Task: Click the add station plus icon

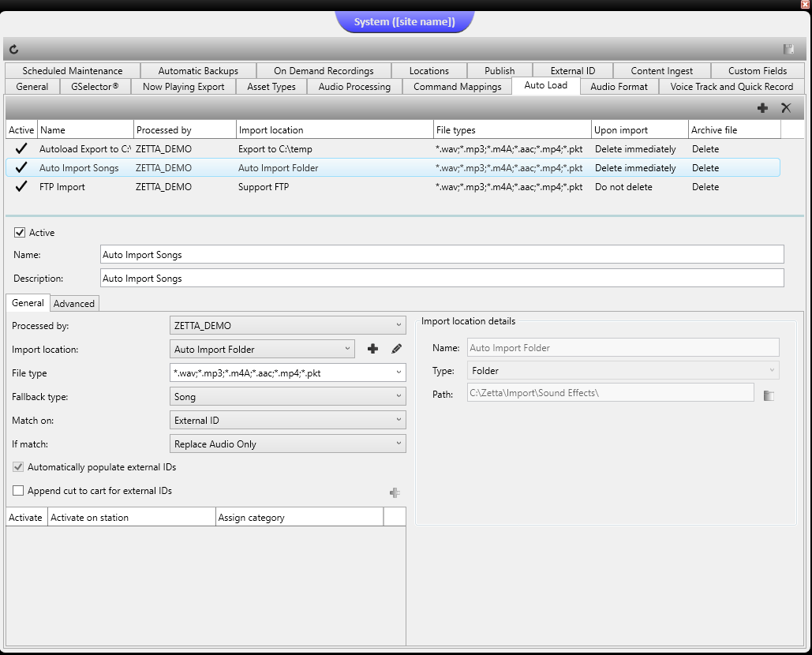Action: 395,493
